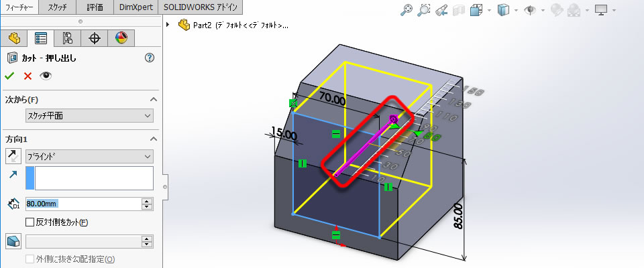Click the カット-押し出し feature icon

coord(12,58)
